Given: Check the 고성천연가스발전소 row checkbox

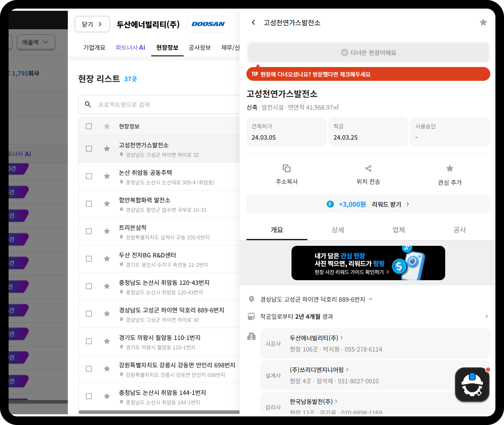Looking at the screenshot, I should coord(89,149).
